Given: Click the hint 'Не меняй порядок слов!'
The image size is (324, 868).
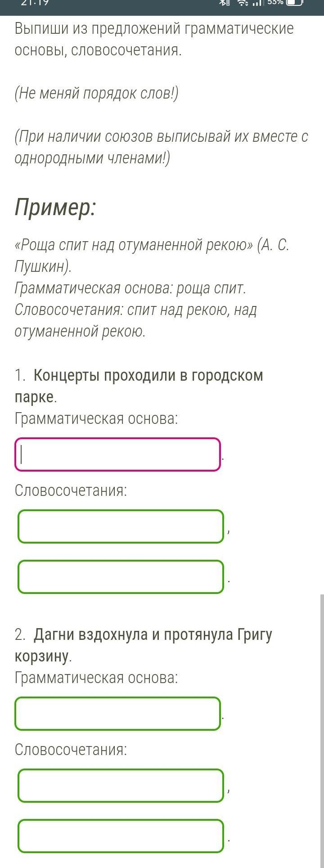Looking at the screenshot, I should pos(97,94).
